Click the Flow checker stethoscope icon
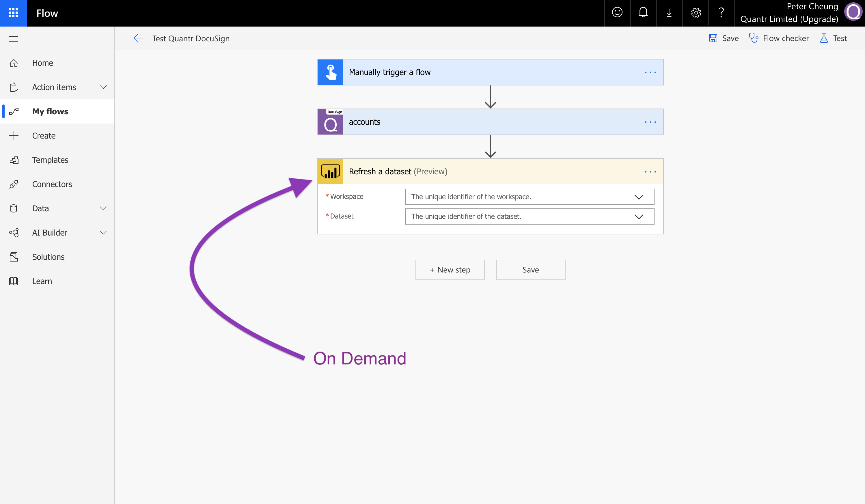Image resolution: width=865 pixels, height=504 pixels. click(x=754, y=38)
